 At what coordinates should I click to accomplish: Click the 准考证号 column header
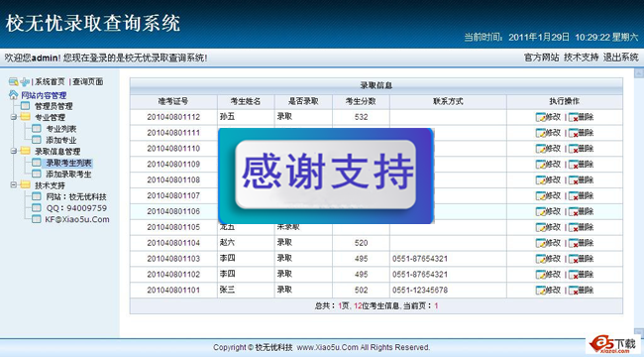pyautogui.click(x=173, y=101)
